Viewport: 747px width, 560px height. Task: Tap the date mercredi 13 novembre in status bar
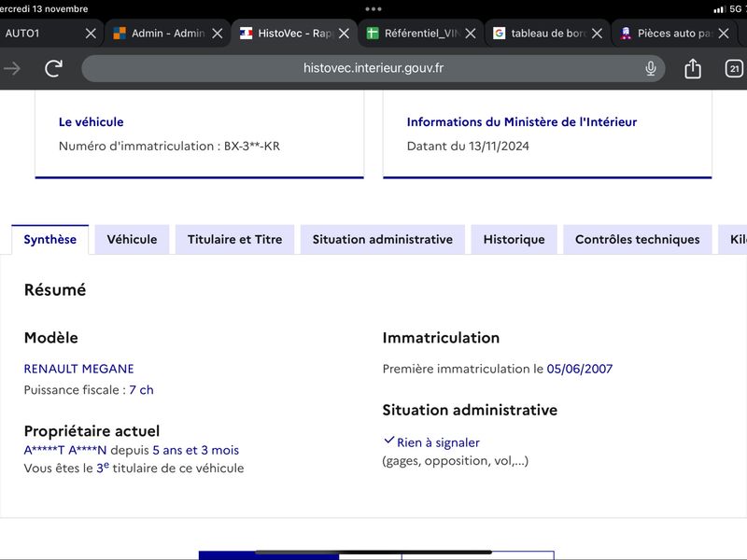[x=44, y=9]
